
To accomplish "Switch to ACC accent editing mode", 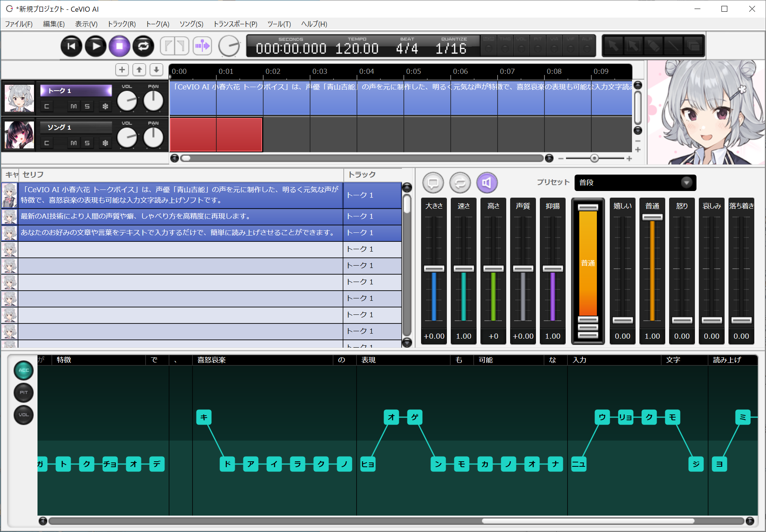I will coord(24,370).
